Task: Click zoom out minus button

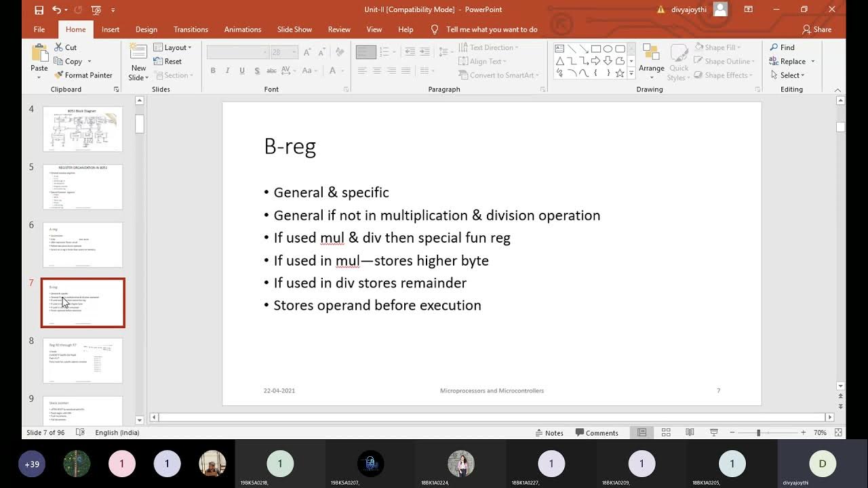Action: (x=732, y=432)
